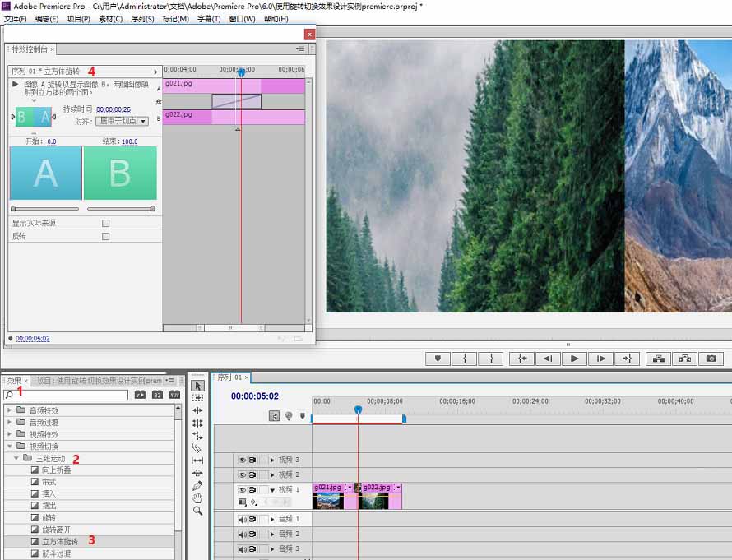Expand the 音频特效 folder
This screenshot has width=732, height=560.
10,410
